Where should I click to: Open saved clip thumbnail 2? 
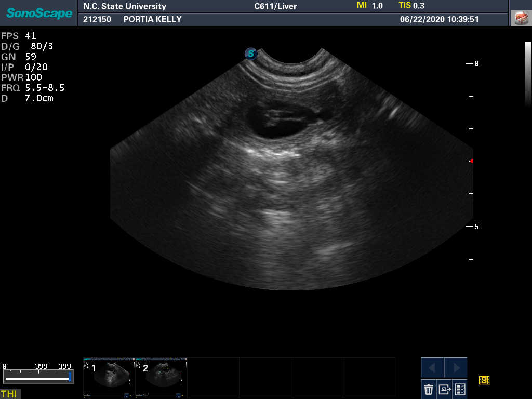[x=161, y=377]
